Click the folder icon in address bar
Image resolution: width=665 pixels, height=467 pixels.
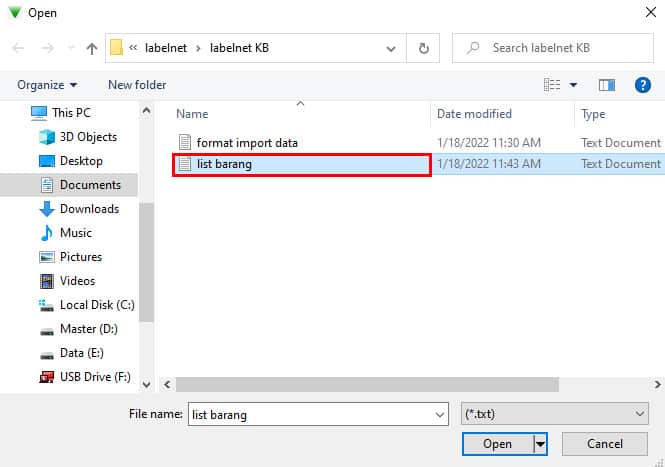click(116, 48)
